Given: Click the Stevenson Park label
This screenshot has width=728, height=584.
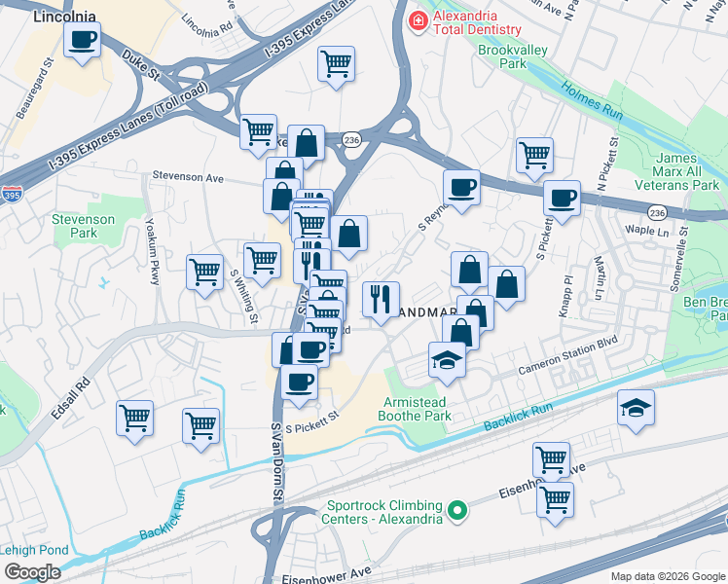Looking at the screenshot, I should (83, 226).
